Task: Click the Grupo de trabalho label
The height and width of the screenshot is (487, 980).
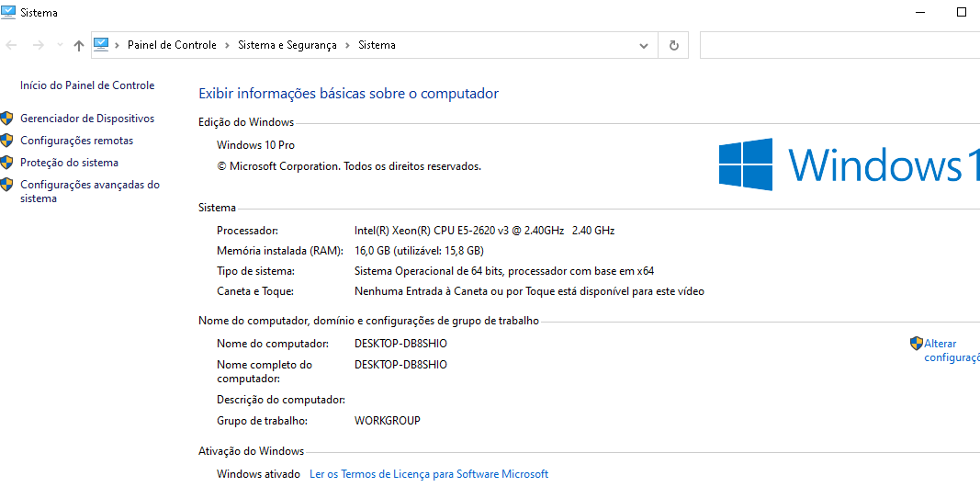Action: pos(262,420)
